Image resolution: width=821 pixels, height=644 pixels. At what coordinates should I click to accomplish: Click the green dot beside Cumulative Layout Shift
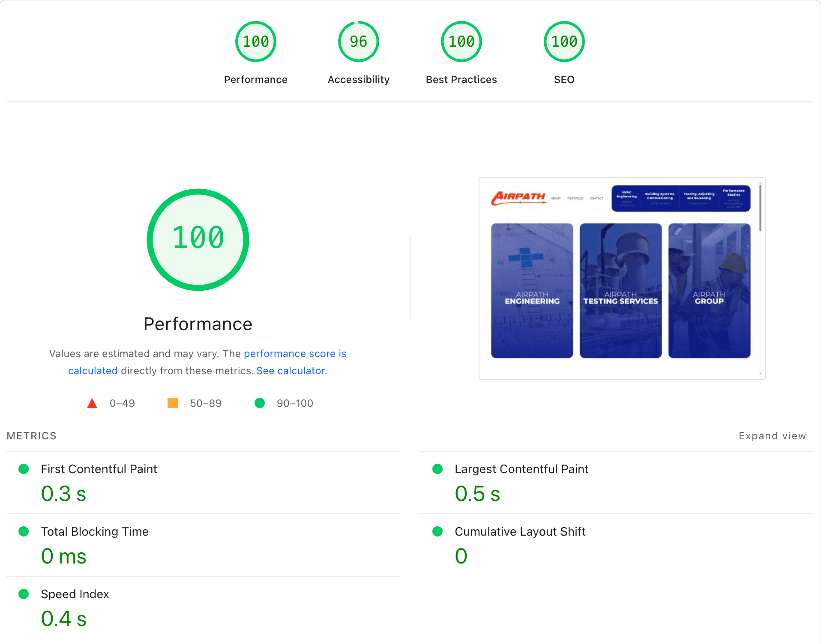(437, 531)
